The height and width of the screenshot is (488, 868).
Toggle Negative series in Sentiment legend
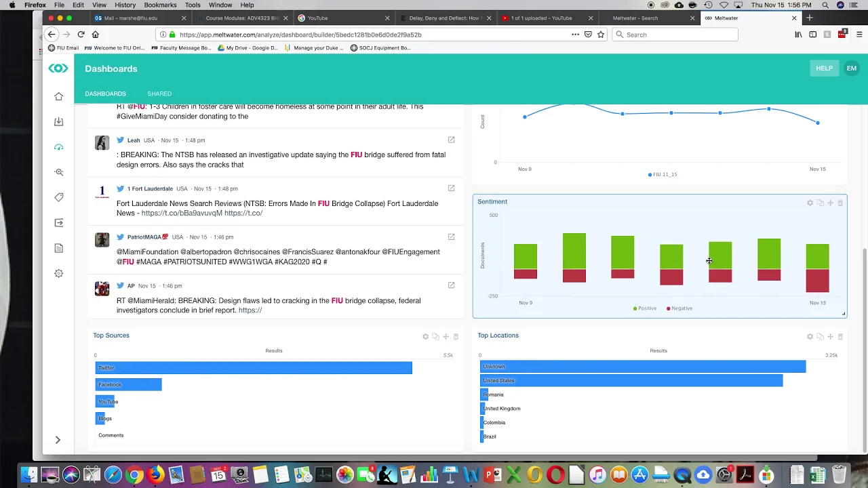click(x=679, y=308)
